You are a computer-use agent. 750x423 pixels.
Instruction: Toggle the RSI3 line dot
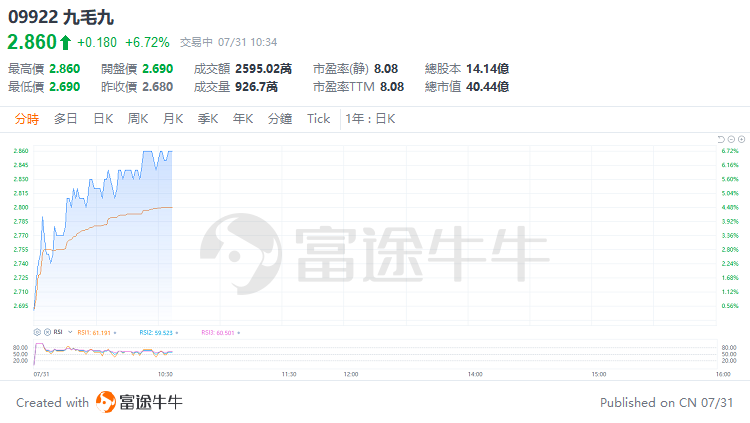pyautogui.click(x=239, y=333)
